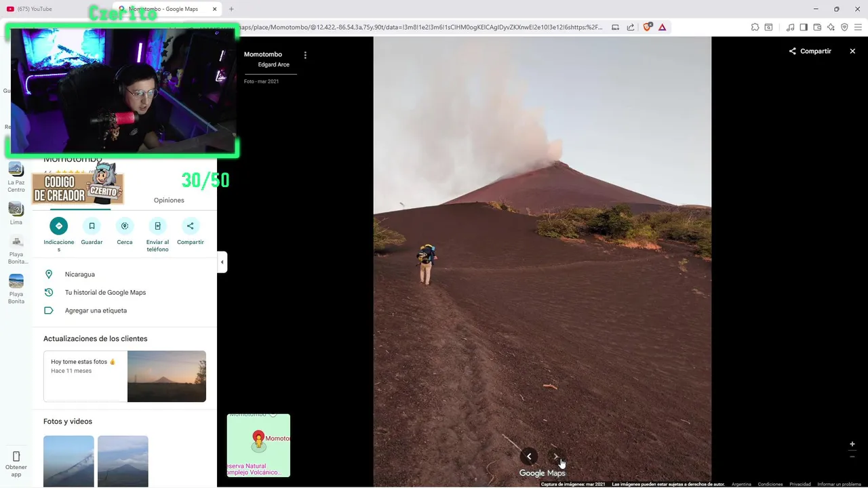This screenshot has width=868, height=488.
Task: Open mini map thumbnail of Momotombo
Action: click(x=258, y=445)
